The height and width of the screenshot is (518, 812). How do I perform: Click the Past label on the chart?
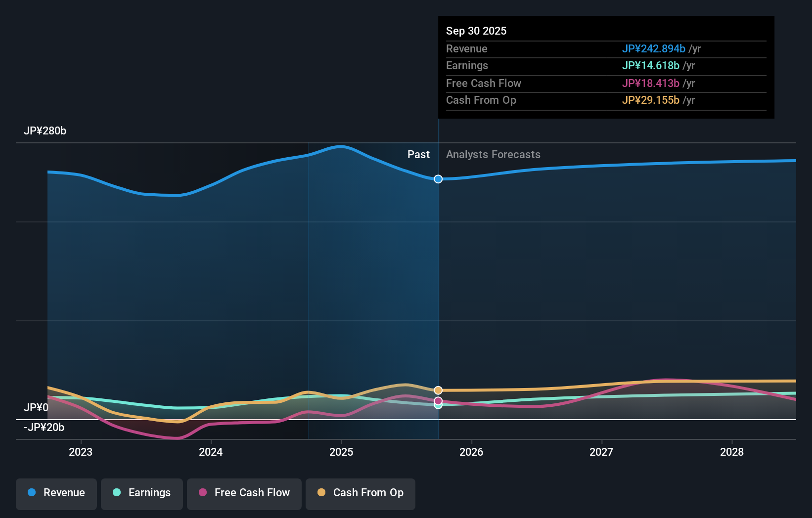tap(418, 154)
